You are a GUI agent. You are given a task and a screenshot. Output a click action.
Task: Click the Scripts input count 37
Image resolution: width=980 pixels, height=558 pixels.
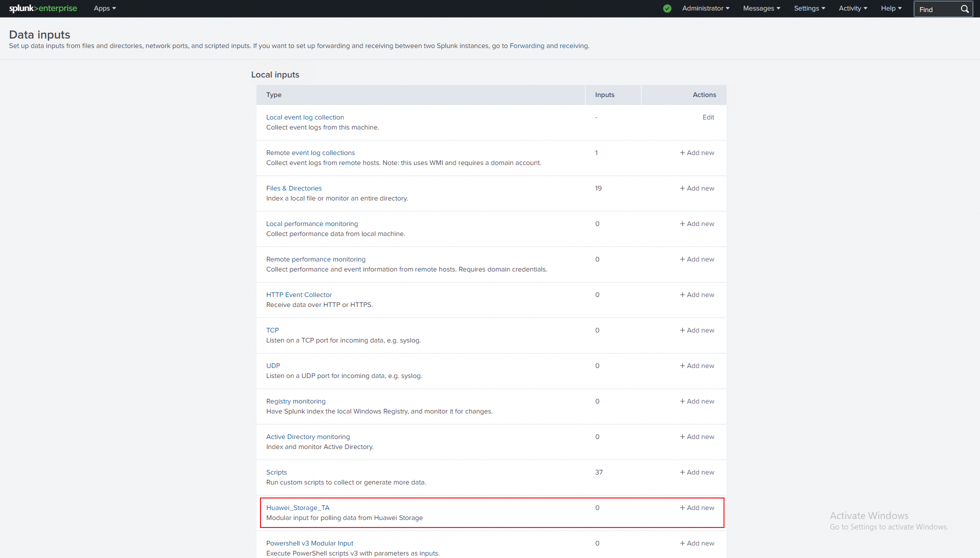click(x=599, y=472)
